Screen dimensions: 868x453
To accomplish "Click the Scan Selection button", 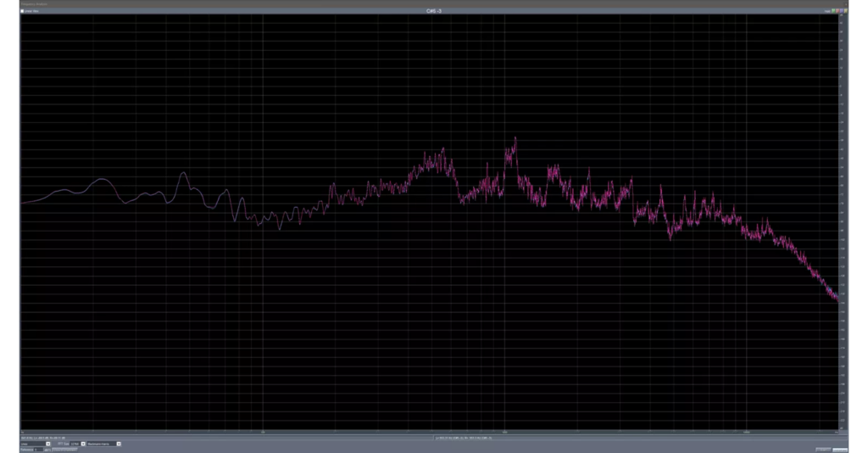I will [x=822, y=450].
